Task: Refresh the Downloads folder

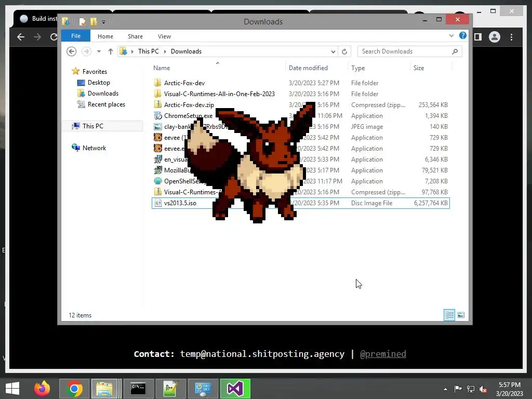Action: point(344,51)
